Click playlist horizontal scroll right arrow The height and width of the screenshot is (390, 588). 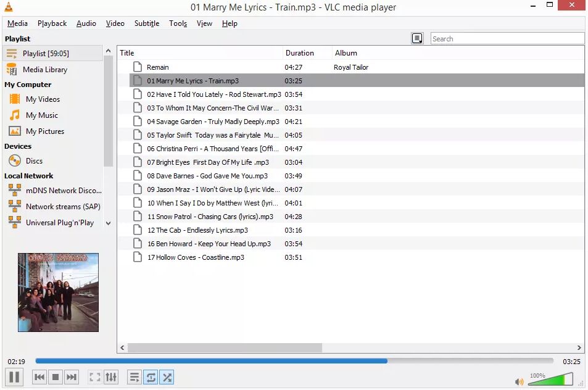tap(579, 347)
